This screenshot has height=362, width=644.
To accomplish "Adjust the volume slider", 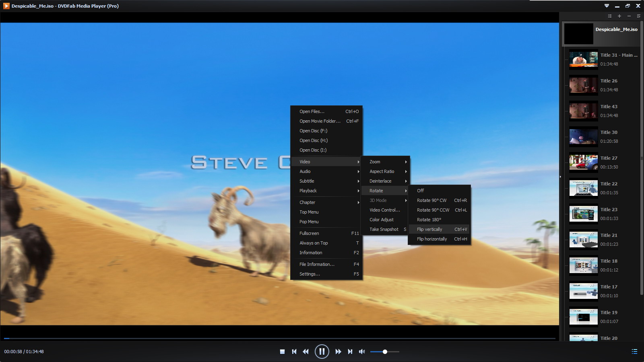I will 385,352.
